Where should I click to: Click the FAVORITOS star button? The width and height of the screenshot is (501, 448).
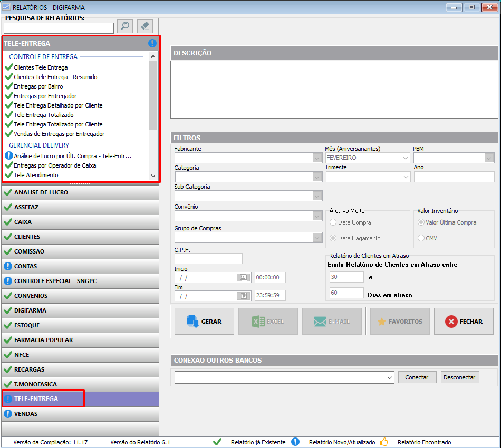pyautogui.click(x=400, y=322)
